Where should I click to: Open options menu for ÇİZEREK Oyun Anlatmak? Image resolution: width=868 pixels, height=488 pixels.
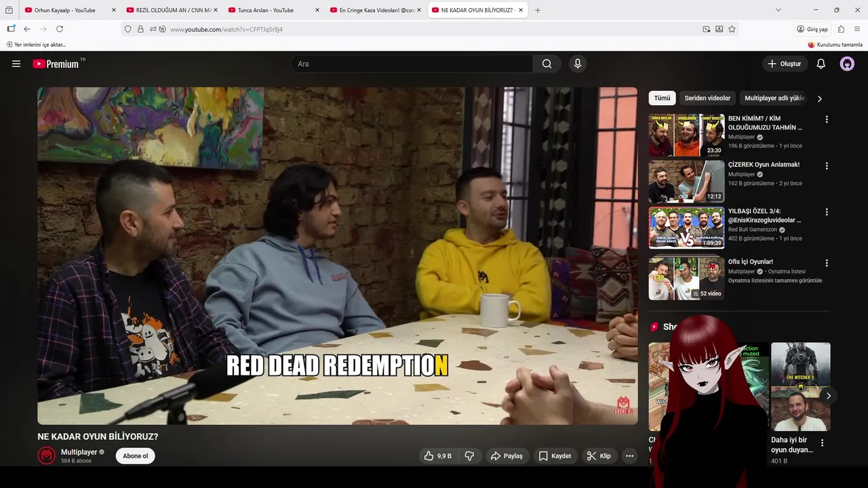pyautogui.click(x=826, y=165)
